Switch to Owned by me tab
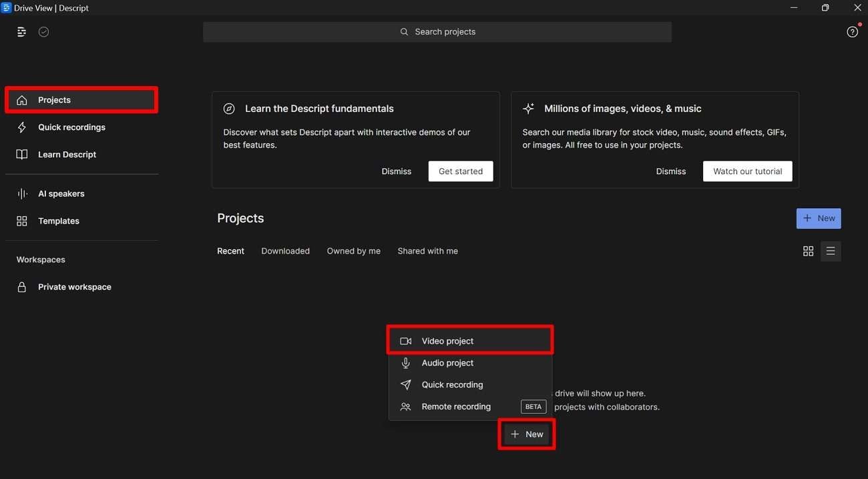The width and height of the screenshot is (868, 479). pyautogui.click(x=354, y=251)
